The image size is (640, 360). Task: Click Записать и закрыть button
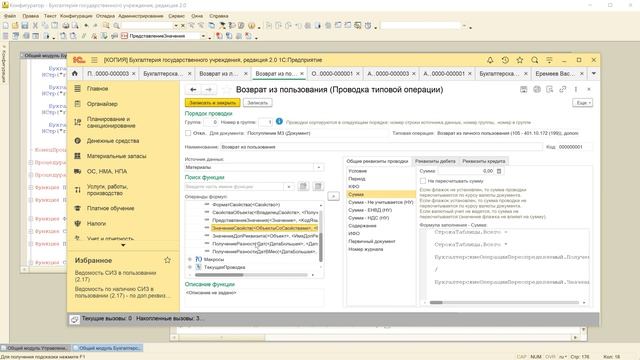click(x=213, y=103)
